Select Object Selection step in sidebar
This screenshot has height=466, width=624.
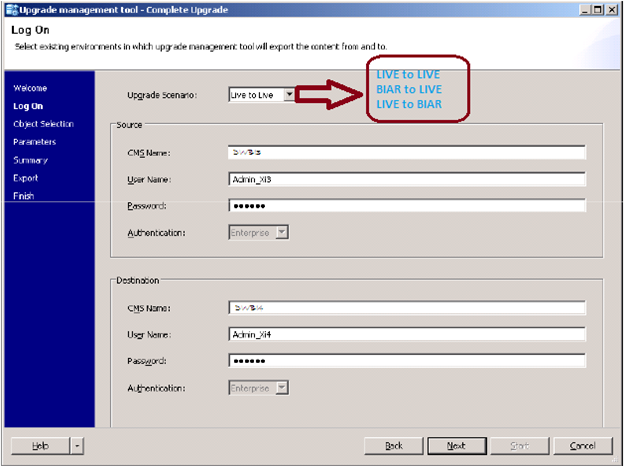tap(43, 124)
